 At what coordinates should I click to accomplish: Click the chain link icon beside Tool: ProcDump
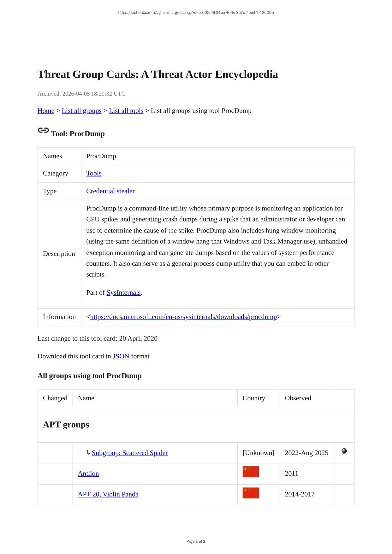[x=43, y=130]
